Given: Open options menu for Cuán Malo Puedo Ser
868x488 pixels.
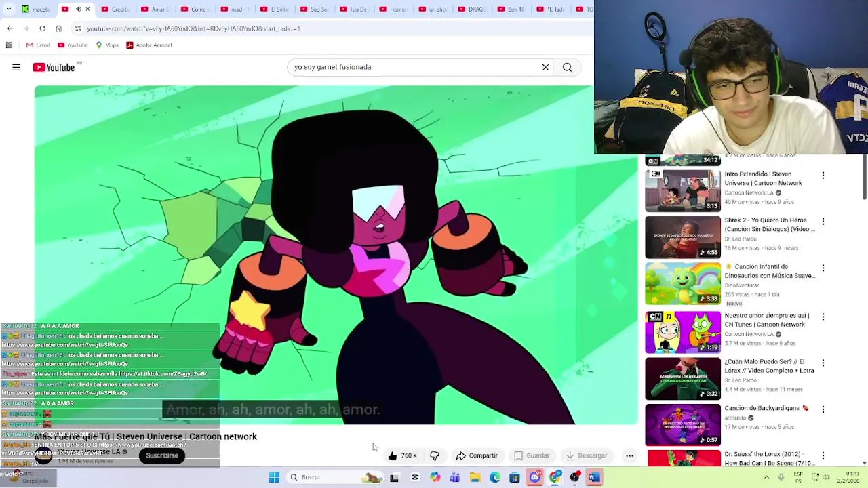Looking at the screenshot, I should (x=823, y=363).
